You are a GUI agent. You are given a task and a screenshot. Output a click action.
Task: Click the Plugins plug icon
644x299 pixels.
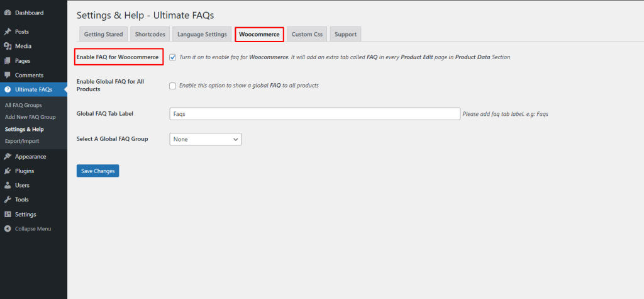tap(8, 171)
